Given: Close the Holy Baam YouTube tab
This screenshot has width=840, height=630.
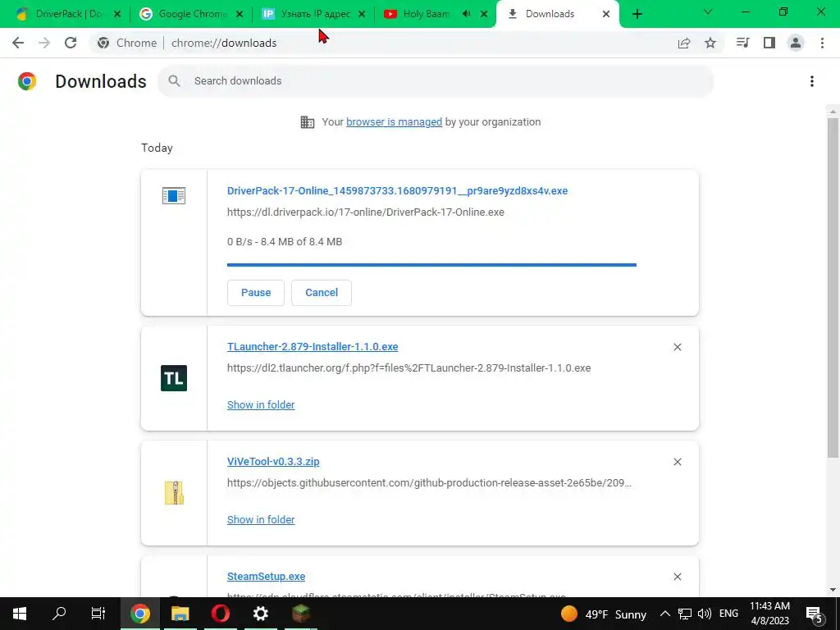Looking at the screenshot, I should [484, 14].
